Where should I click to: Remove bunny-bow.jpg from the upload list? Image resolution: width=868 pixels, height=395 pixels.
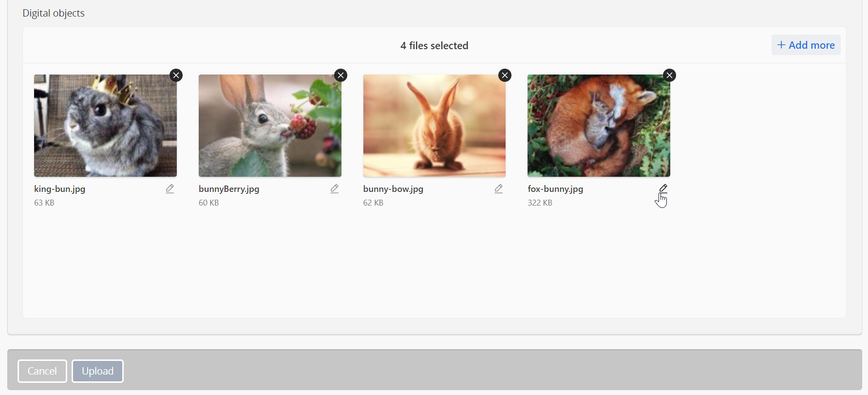[x=505, y=75]
